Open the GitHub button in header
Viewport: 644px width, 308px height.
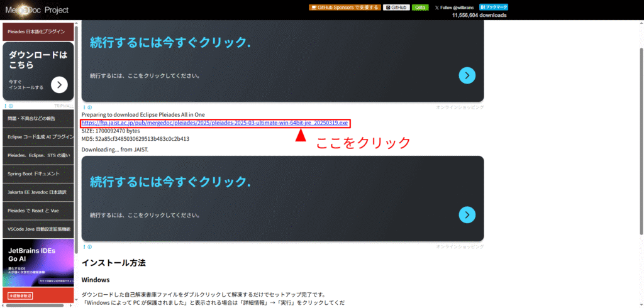coord(397,8)
